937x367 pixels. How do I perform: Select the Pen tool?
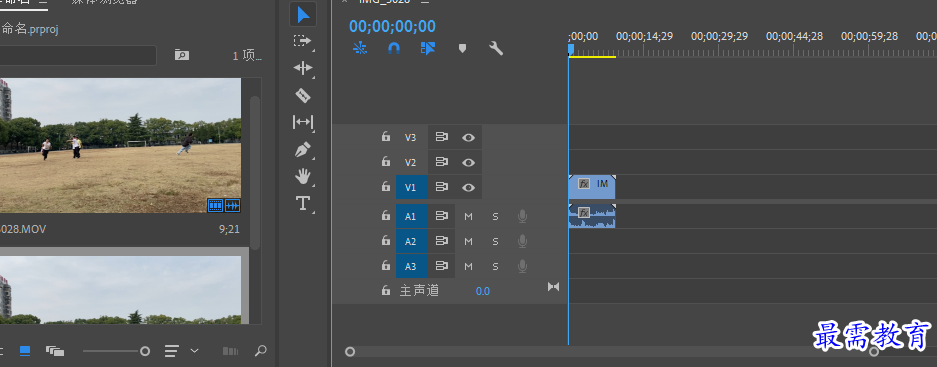(x=303, y=149)
